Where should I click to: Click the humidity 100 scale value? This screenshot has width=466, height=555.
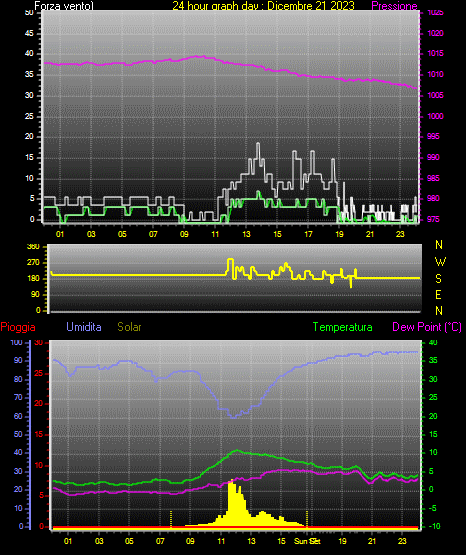[x=16, y=342]
